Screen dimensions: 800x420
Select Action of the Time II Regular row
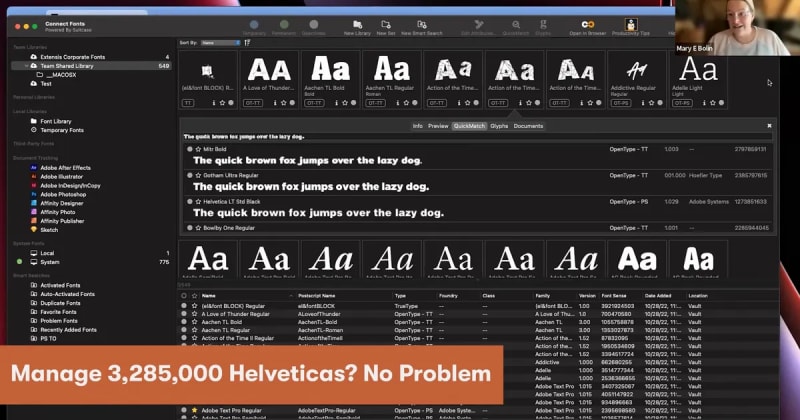click(237, 338)
